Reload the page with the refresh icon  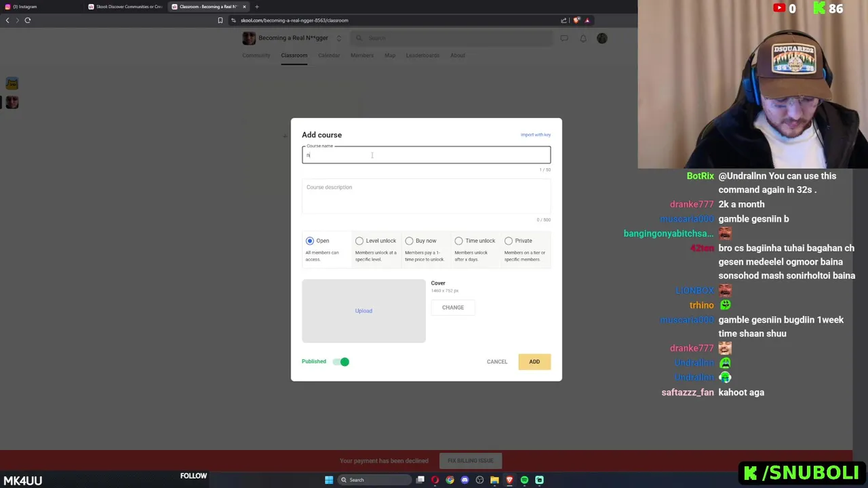(x=28, y=20)
